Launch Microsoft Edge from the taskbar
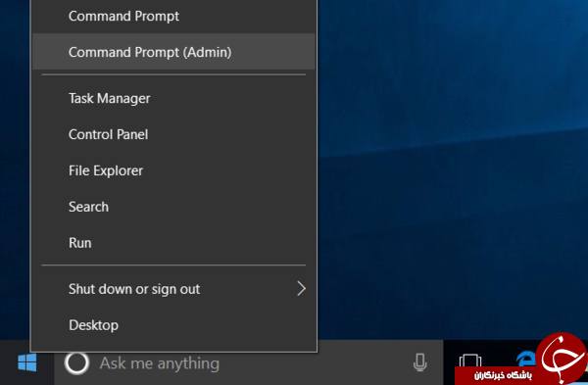The height and width of the screenshot is (385, 588). [525, 360]
